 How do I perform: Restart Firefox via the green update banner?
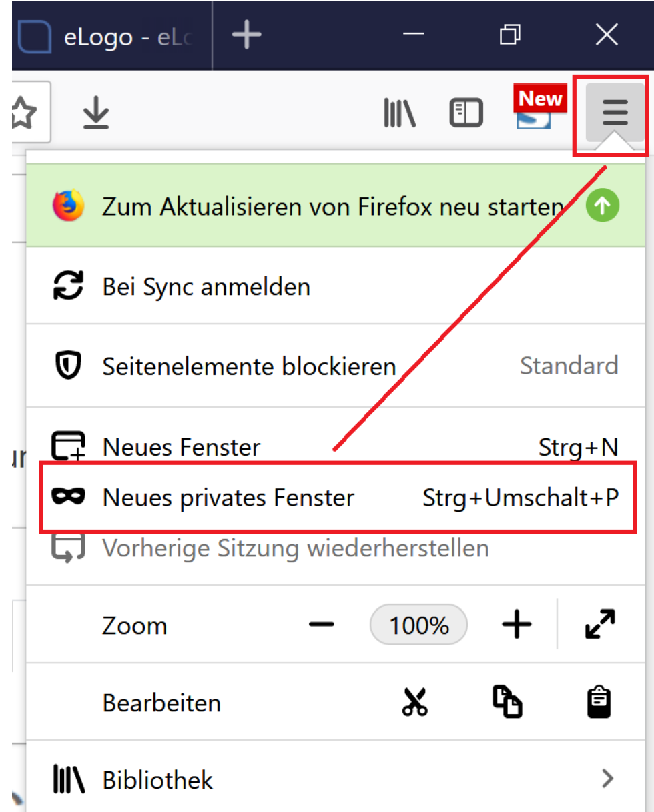[x=335, y=206]
